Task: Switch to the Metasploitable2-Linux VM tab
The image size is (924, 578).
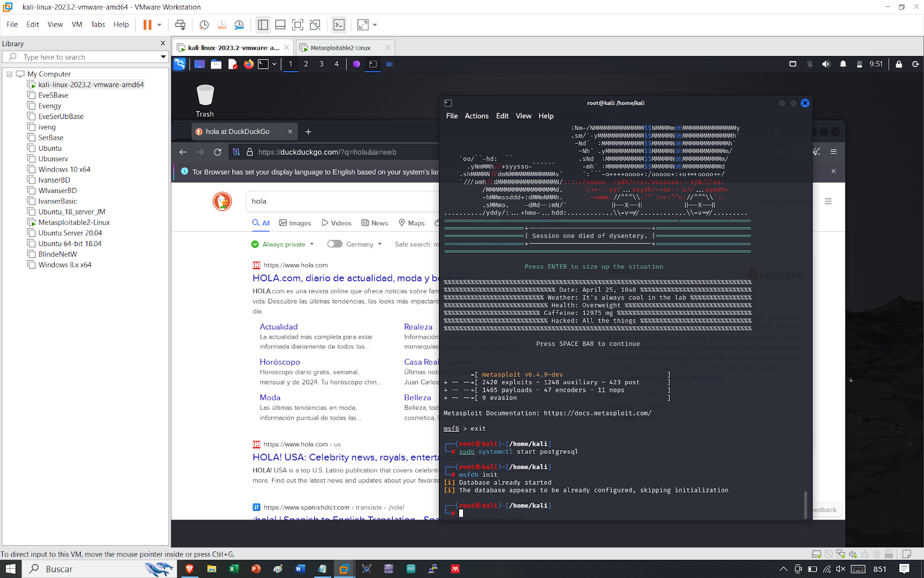Action: coord(340,48)
